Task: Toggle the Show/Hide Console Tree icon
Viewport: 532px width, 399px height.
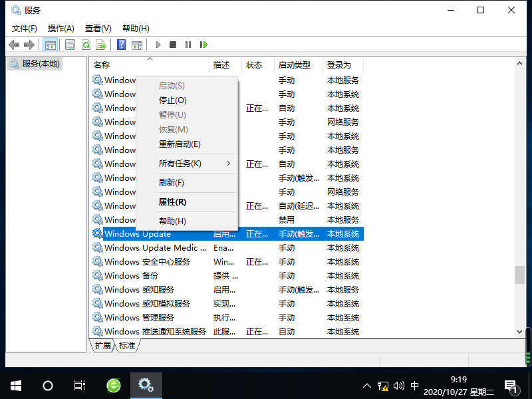Action: [49, 45]
